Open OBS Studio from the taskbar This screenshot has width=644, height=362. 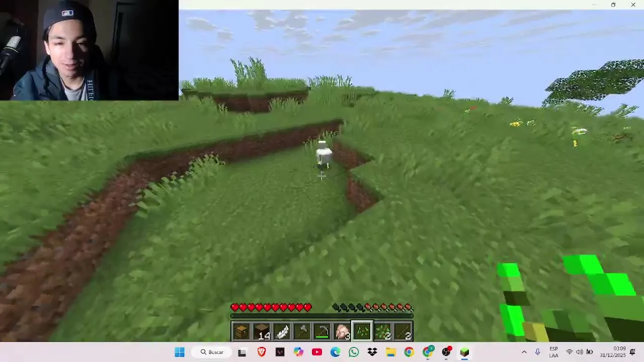446,352
